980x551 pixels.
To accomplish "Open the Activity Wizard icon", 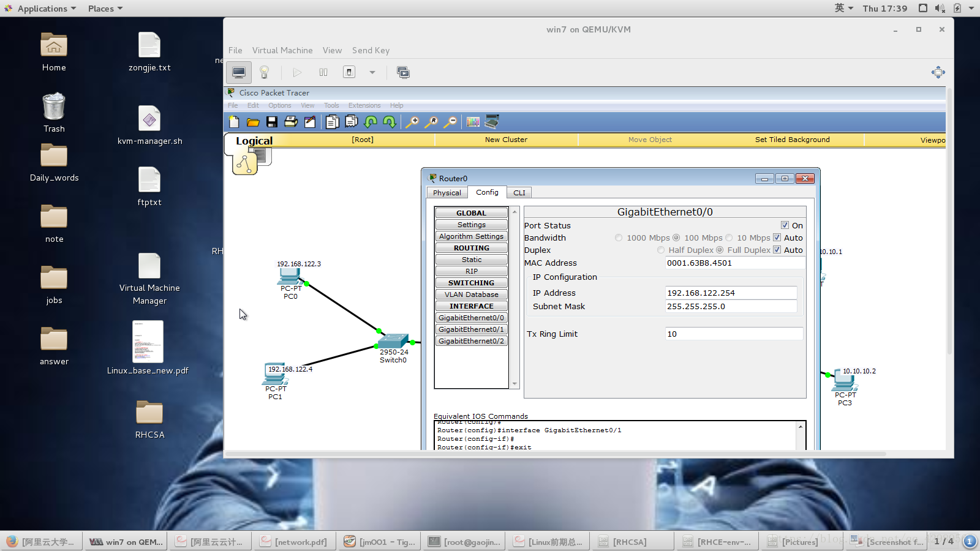I will point(310,122).
